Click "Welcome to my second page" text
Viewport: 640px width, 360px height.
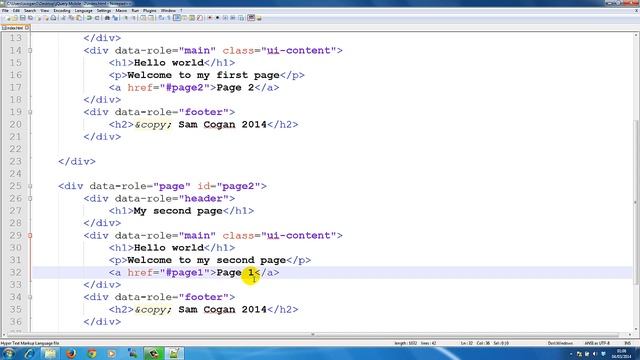coord(207,260)
